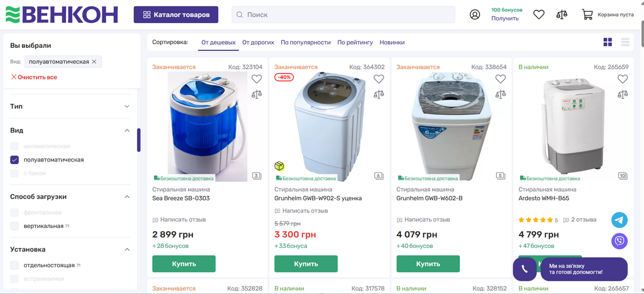Sort by От дорогих
The image size is (644, 294).
[x=258, y=42]
